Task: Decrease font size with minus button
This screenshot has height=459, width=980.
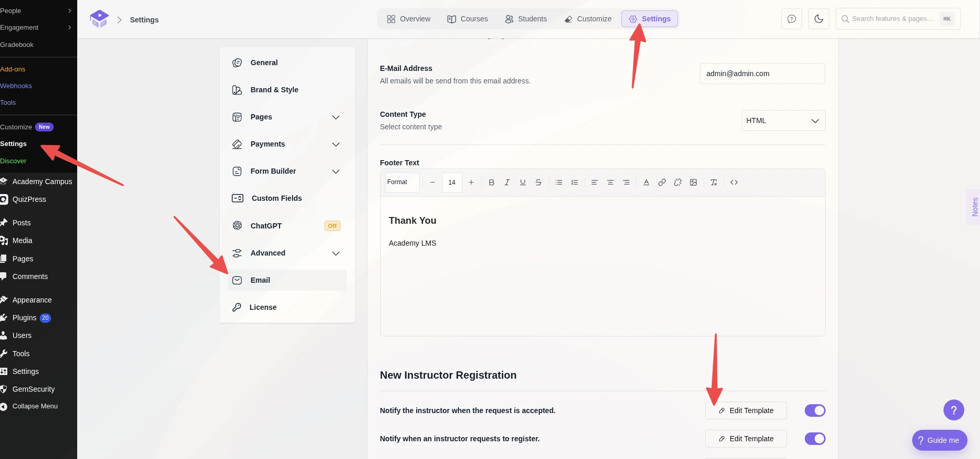Action: (x=432, y=183)
